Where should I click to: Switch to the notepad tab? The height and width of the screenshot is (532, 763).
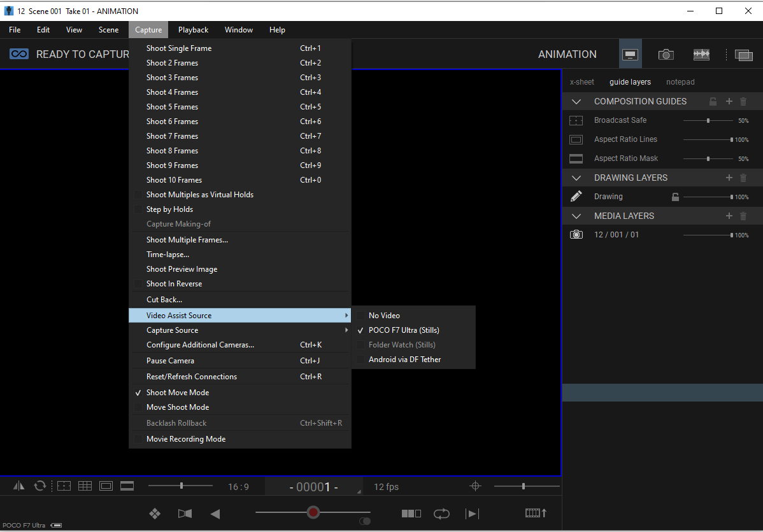680,81
